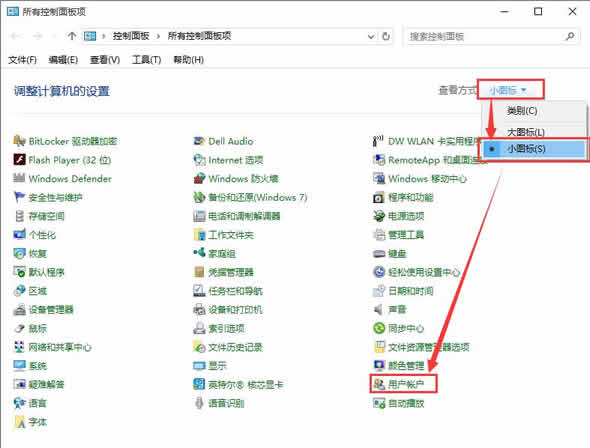Viewport: 590px width, 448px height.
Task: Open the 帮助(H) menu
Action: [x=188, y=59]
